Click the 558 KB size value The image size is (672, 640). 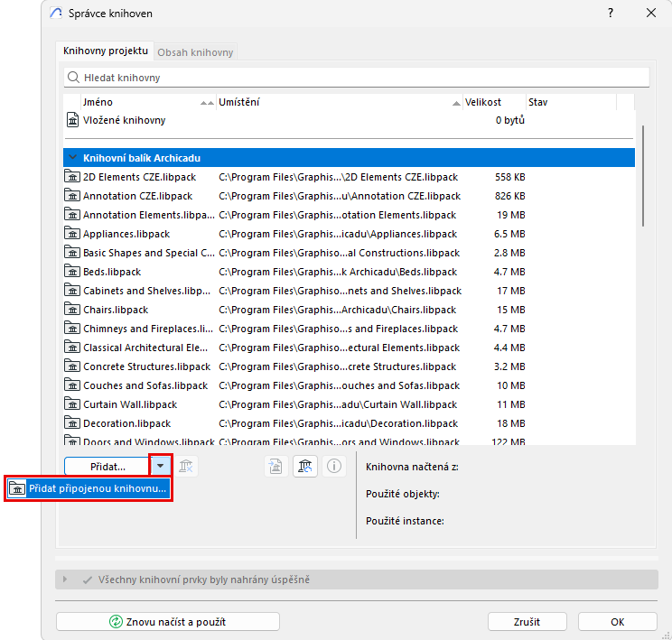tap(510, 177)
